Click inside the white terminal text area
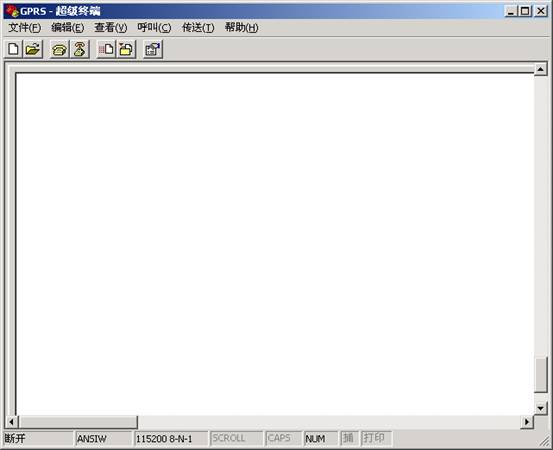 (275, 243)
